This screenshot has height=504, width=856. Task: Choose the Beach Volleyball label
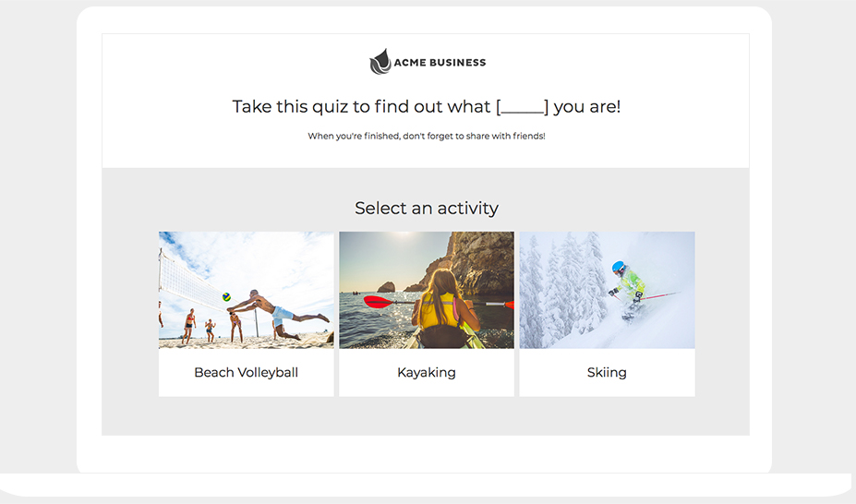pos(246,373)
